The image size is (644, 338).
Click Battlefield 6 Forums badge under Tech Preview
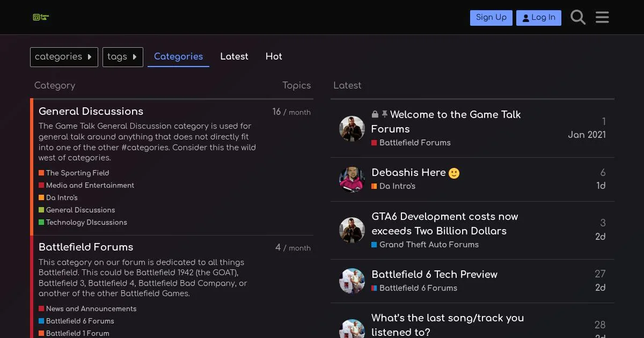414,288
